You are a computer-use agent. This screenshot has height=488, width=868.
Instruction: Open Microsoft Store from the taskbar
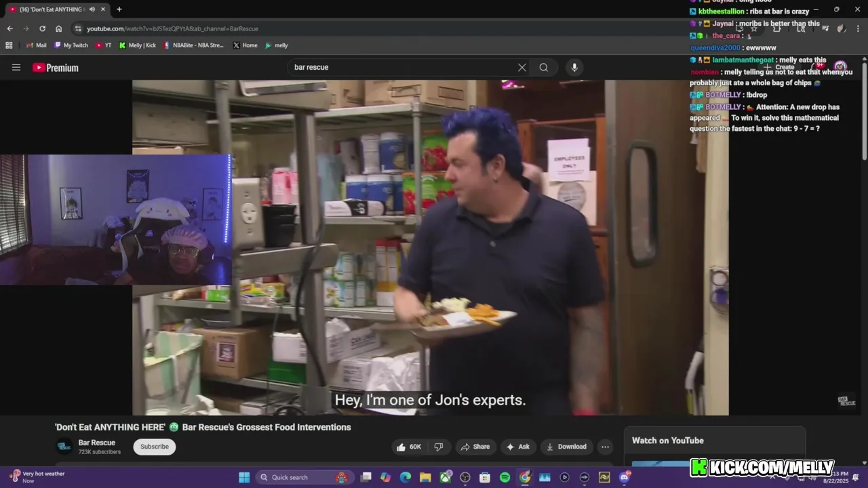pyautogui.click(x=485, y=477)
